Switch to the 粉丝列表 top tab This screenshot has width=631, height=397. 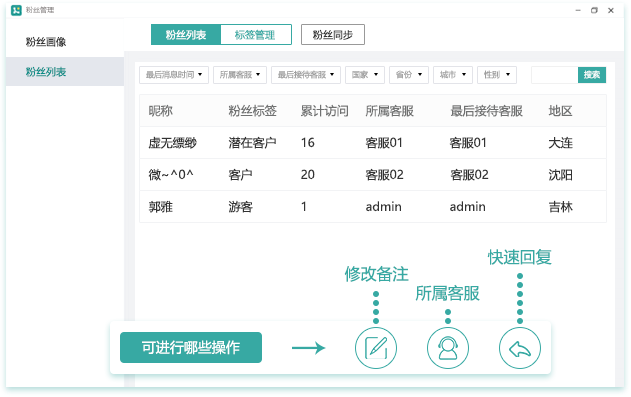[x=186, y=35]
